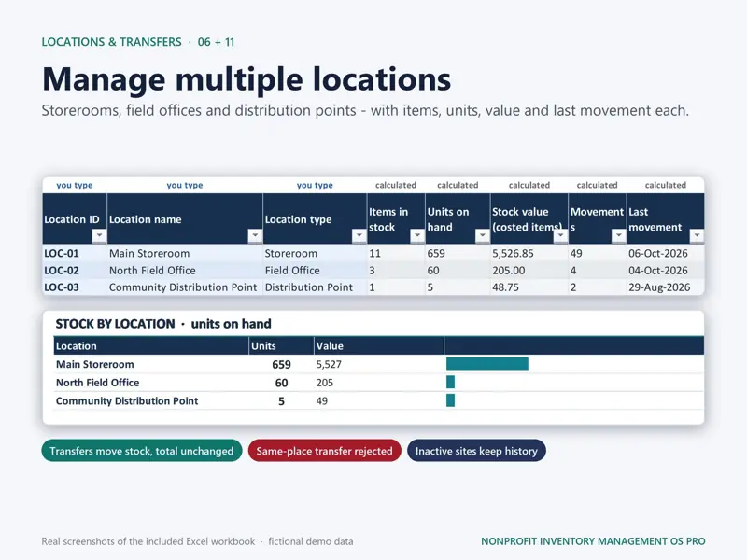Select the stock value 48.75 cell

529,287
